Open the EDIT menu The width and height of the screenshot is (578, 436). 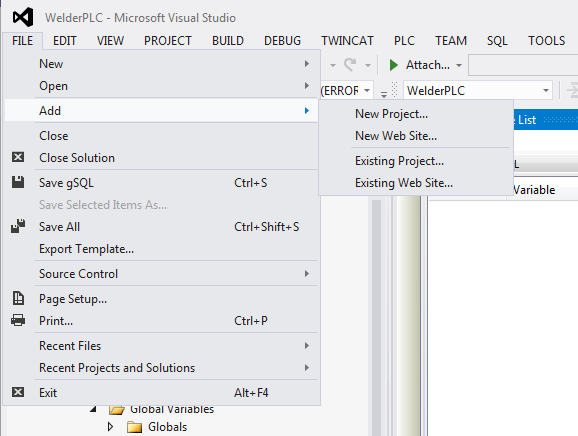point(65,41)
